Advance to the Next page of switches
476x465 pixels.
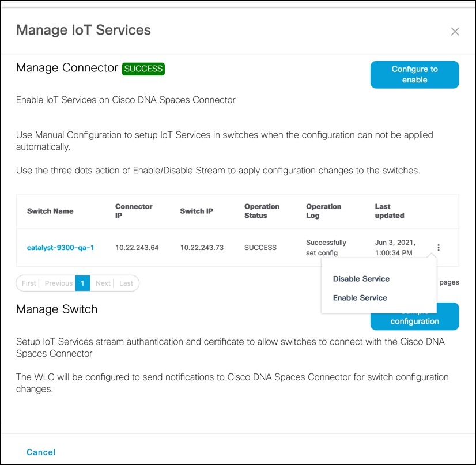point(103,283)
